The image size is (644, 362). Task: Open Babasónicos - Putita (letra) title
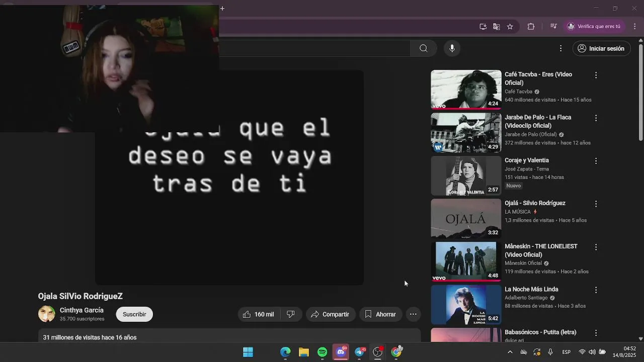540,332
